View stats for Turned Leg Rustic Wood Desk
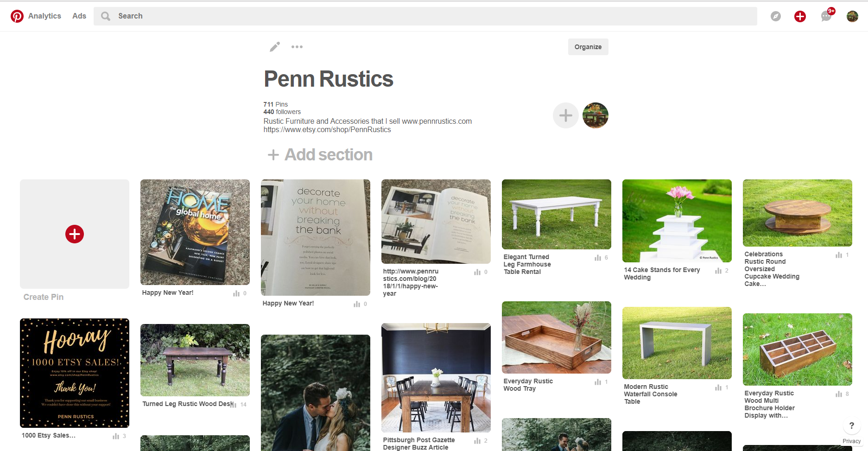Image resolution: width=868 pixels, height=451 pixels. (234, 405)
